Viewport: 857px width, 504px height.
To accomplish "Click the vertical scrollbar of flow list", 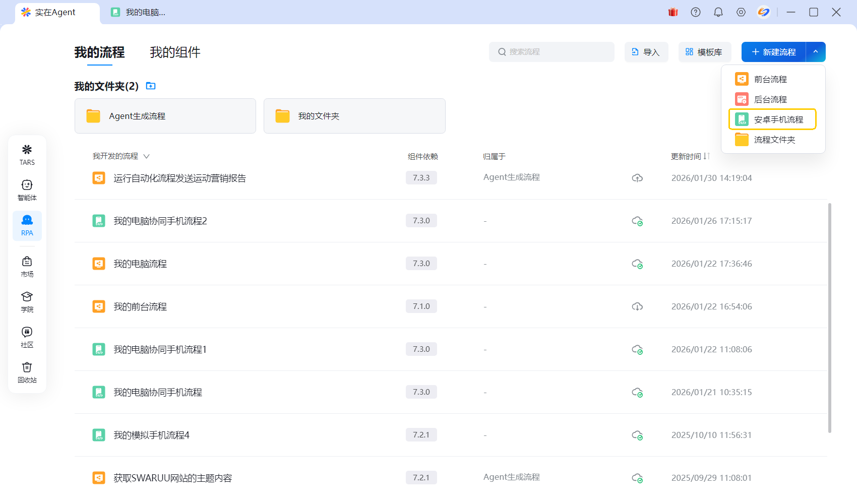I will pos(829,318).
